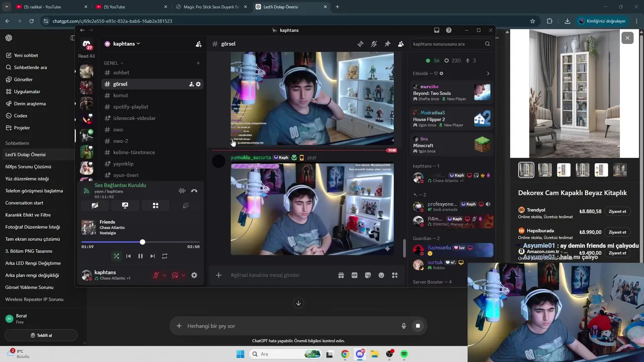This screenshot has width=644, height=362.
Task: Attach file plus in message box
Action: (x=218, y=275)
